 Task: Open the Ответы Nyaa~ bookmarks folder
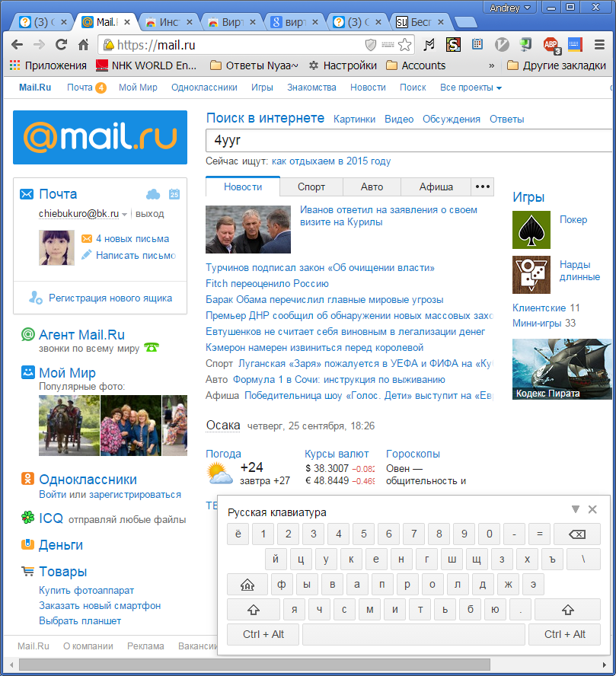click(254, 65)
